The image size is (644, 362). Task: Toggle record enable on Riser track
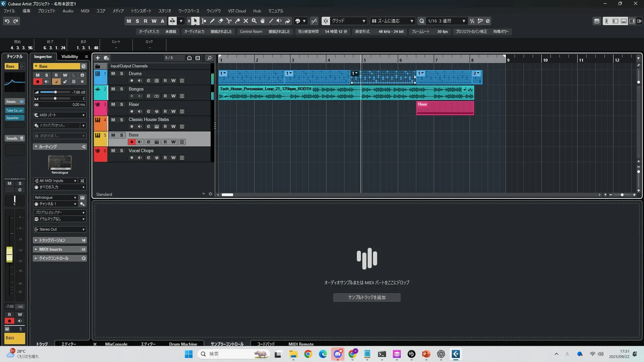(132, 111)
